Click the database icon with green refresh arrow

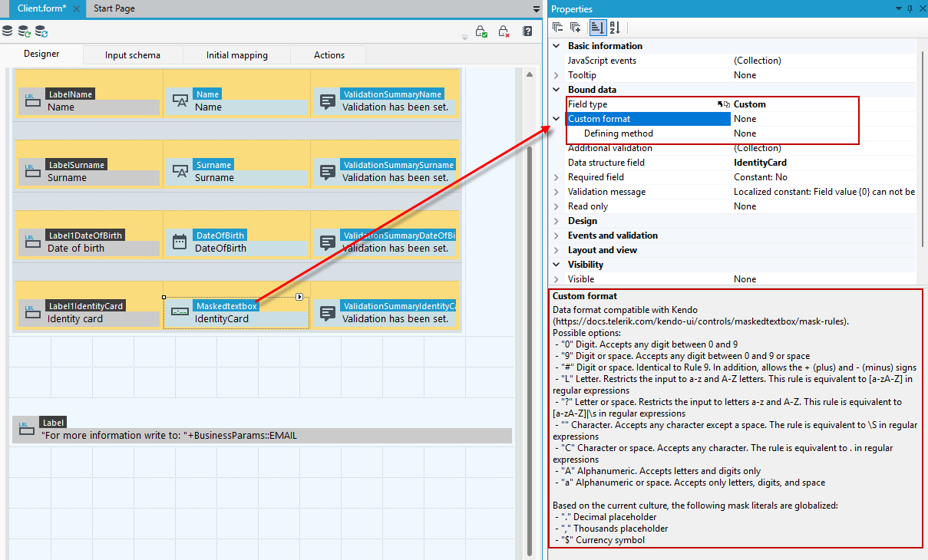coord(25,31)
